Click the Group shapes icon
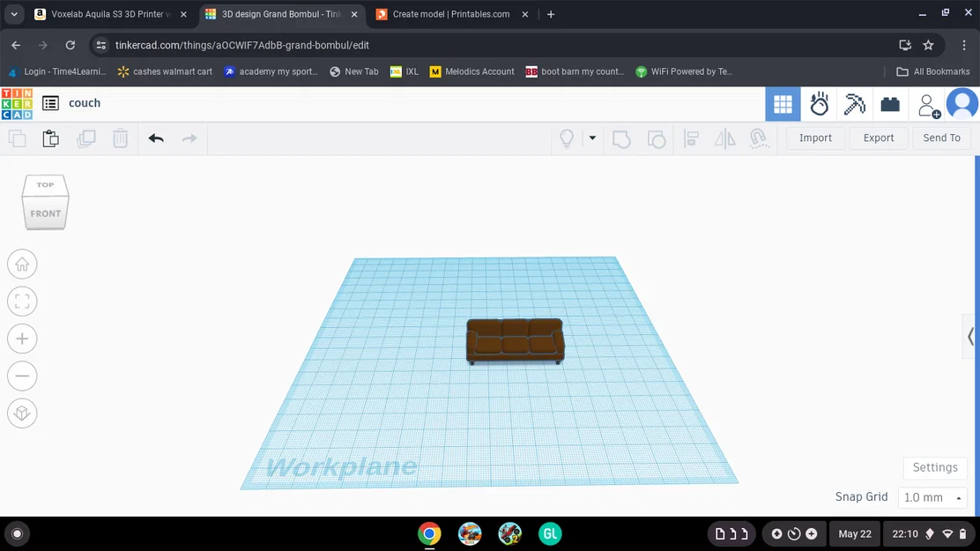The height and width of the screenshot is (551, 980). [621, 138]
